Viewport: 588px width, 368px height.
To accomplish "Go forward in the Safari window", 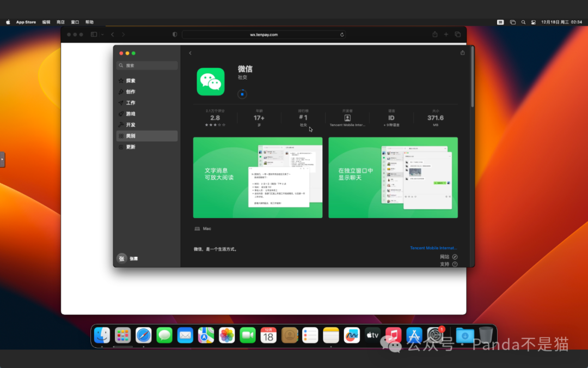I will (x=124, y=34).
